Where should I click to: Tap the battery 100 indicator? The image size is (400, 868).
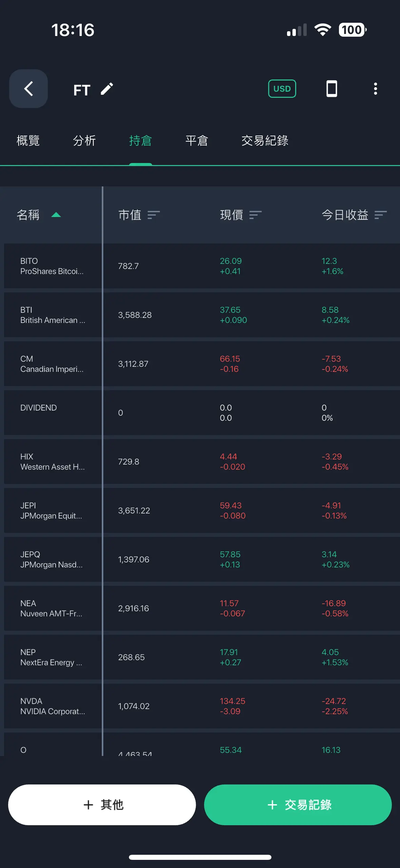[353, 30]
